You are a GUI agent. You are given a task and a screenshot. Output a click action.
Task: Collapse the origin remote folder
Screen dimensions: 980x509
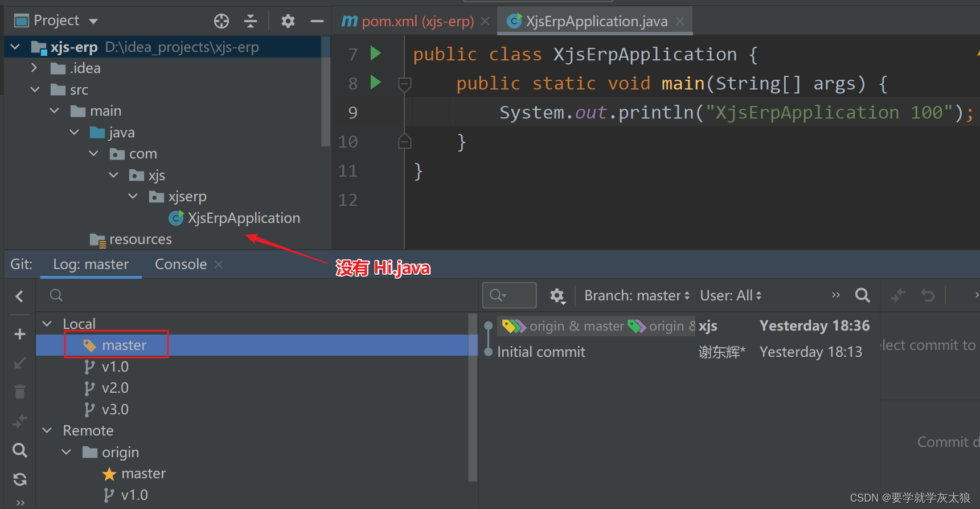67,453
